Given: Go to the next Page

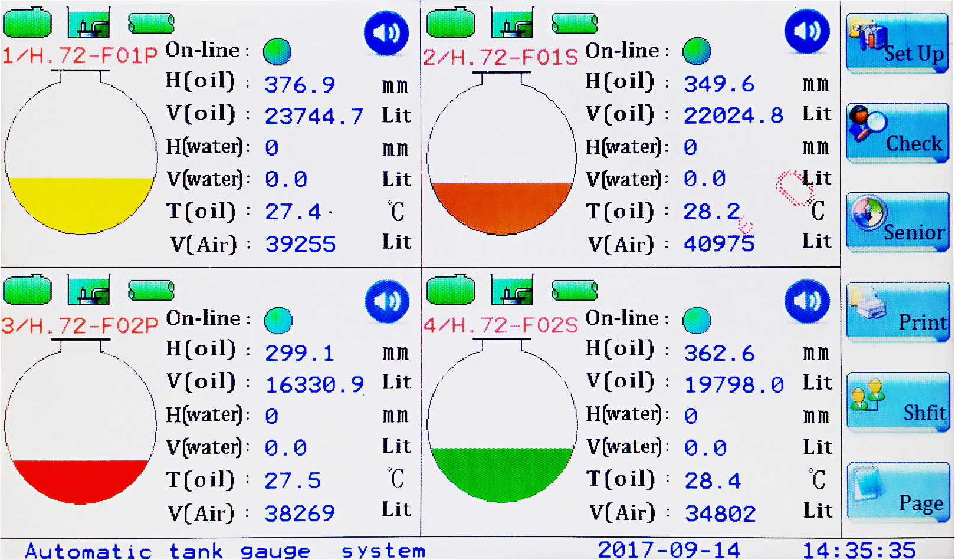Looking at the screenshot, I should click(x=897, y=493).
